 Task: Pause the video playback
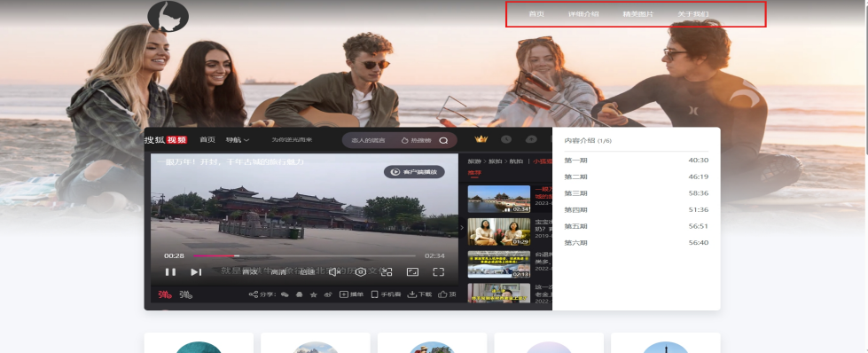pyautogui.click(x=170, y=272)
